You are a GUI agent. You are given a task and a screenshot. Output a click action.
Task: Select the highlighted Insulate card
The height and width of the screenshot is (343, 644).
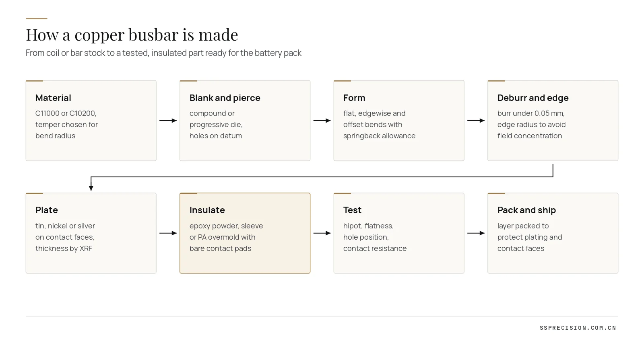[245, 233]
